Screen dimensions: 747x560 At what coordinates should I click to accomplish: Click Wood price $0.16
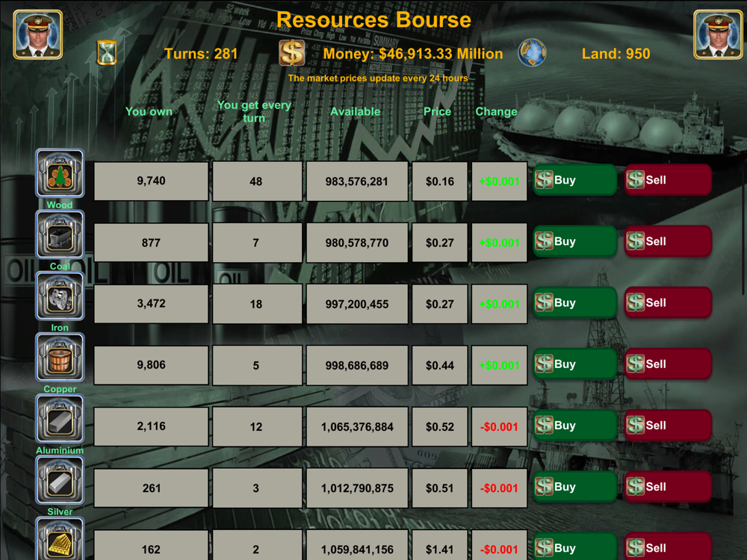tap(440, 181)
